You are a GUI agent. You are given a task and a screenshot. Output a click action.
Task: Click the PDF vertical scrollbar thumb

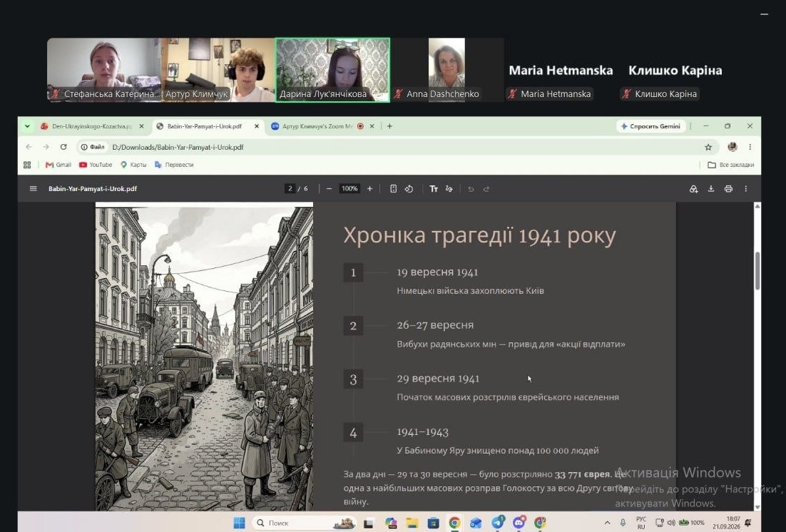[x=757, y=271]
